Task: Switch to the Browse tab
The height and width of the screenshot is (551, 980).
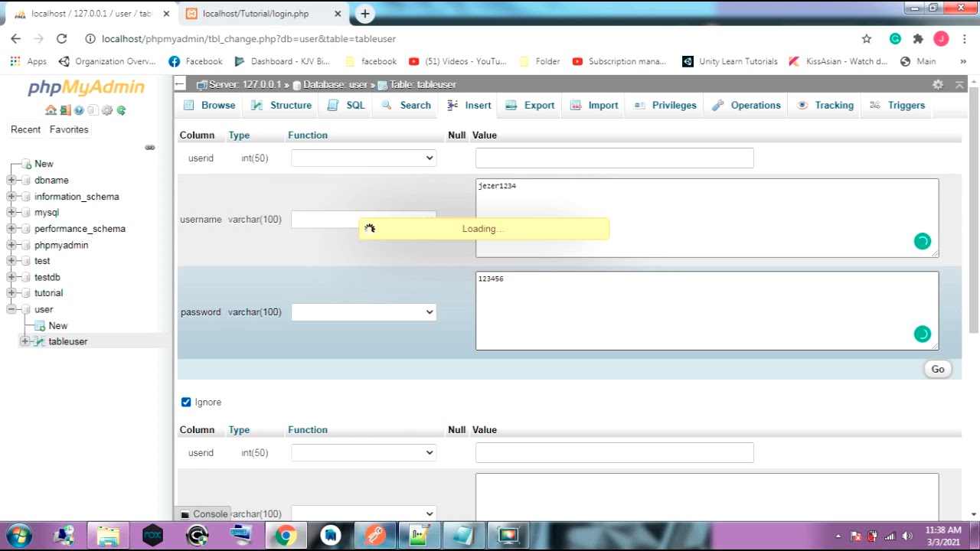Action: click(209, 106)
